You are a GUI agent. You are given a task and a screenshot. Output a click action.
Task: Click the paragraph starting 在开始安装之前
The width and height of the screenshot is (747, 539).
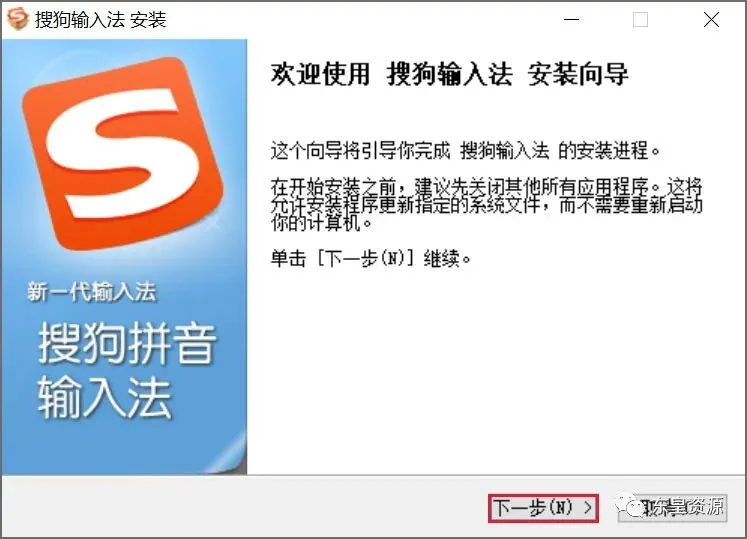[x=486, y=204]
